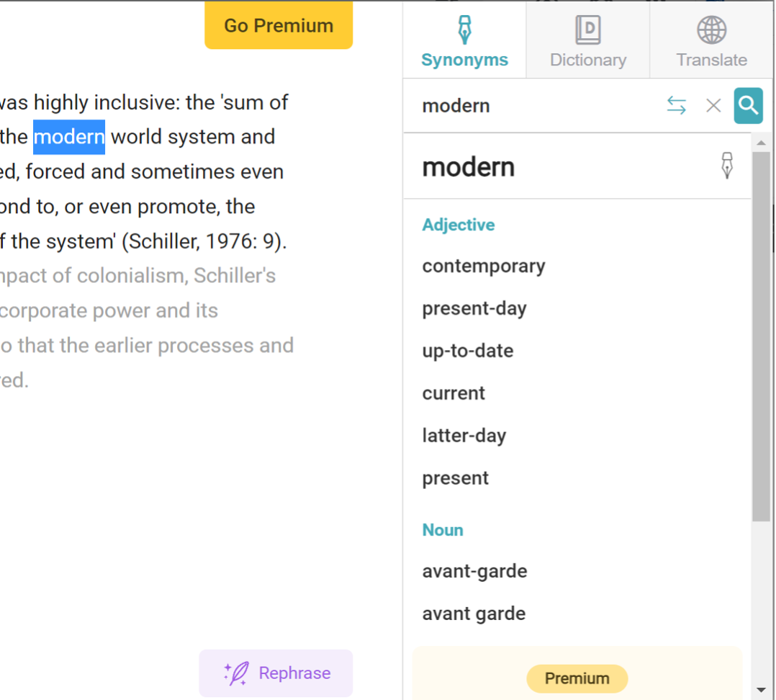Image resolution: width=776 pixels, height=700 pixels.
Task: Click the Rephrase button
Action: pos(276,673)
